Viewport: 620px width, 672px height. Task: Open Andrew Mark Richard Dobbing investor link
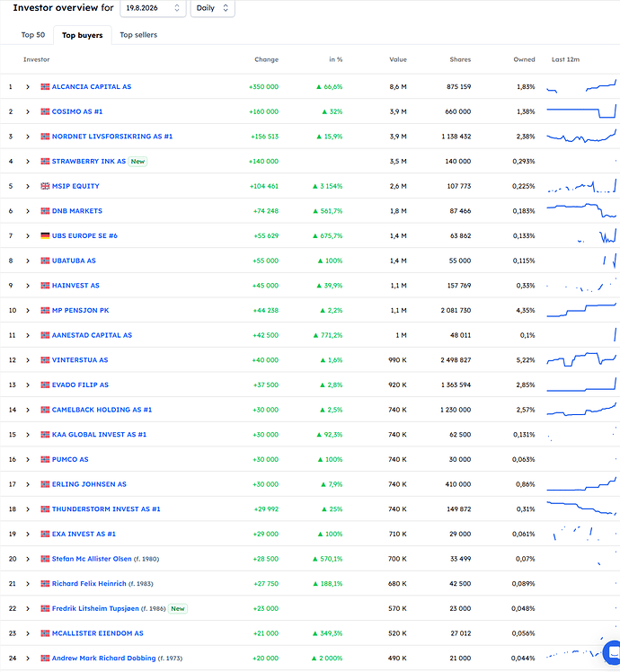click(103, 658)
